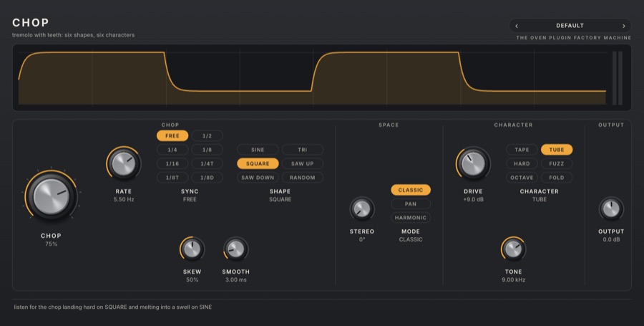
Task: Click the 50% skew value
Action: pos(192,280)
